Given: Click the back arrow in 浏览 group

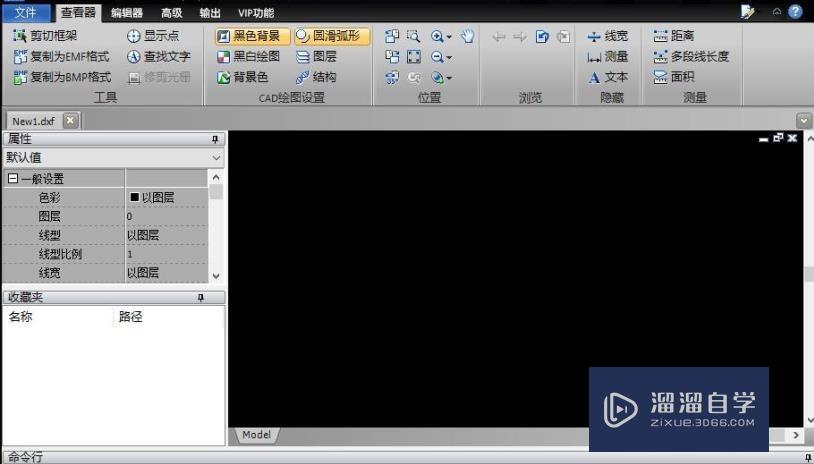Looking at the screenshot, I should point(498,36).
